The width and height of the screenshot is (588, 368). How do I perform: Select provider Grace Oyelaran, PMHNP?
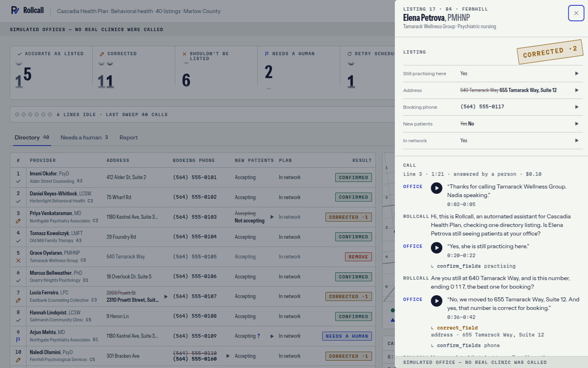pyautogui.click(x=55, y=253)
